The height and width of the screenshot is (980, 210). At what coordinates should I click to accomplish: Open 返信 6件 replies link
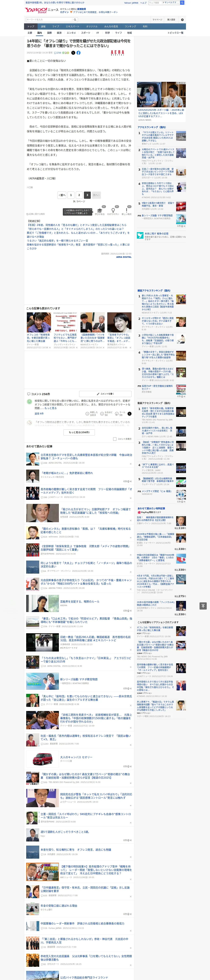point(39,414)
